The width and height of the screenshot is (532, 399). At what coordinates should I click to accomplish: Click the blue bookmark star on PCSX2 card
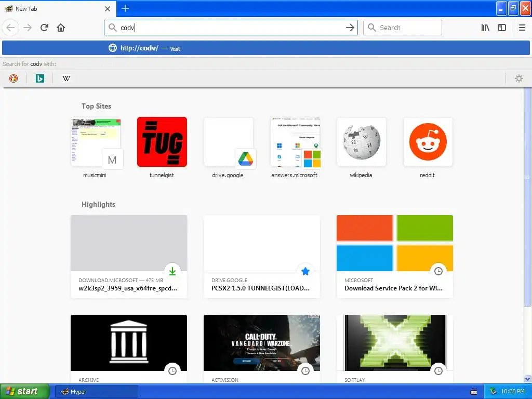click(x=305, y=271)
